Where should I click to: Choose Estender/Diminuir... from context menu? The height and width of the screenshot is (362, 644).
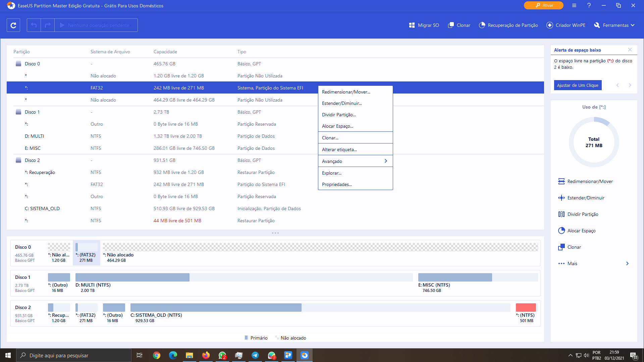(355, 103)
